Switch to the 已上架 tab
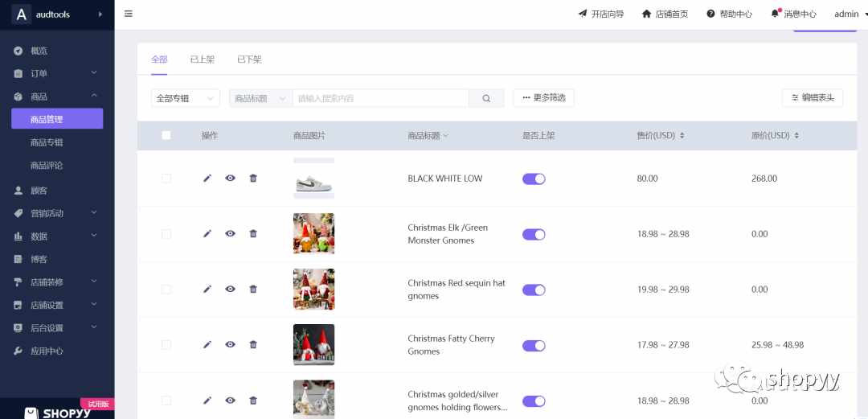868x419 pixels. coord(202,60)
